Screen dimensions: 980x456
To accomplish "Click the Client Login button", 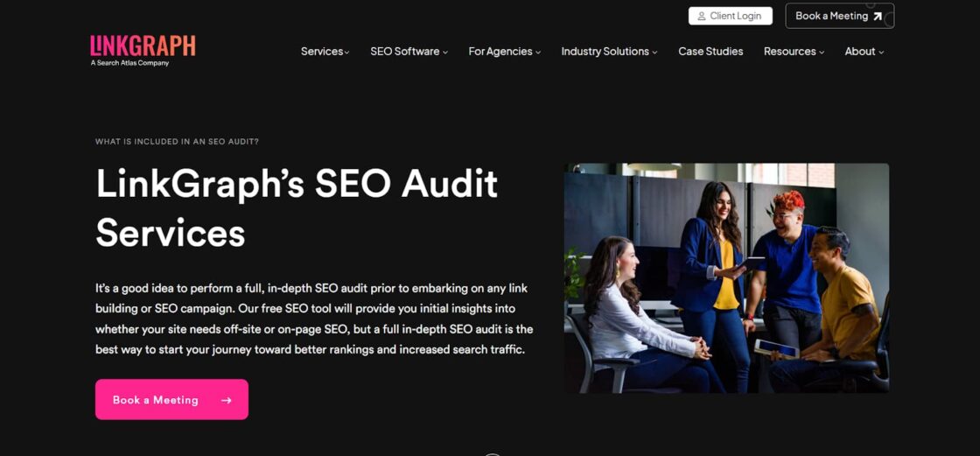I will pos(730,16).
